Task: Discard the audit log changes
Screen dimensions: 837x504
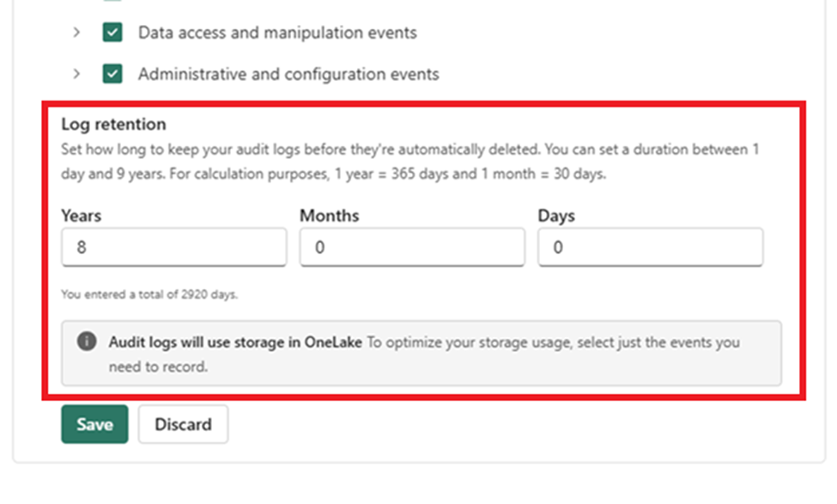Action: [183, 424]
